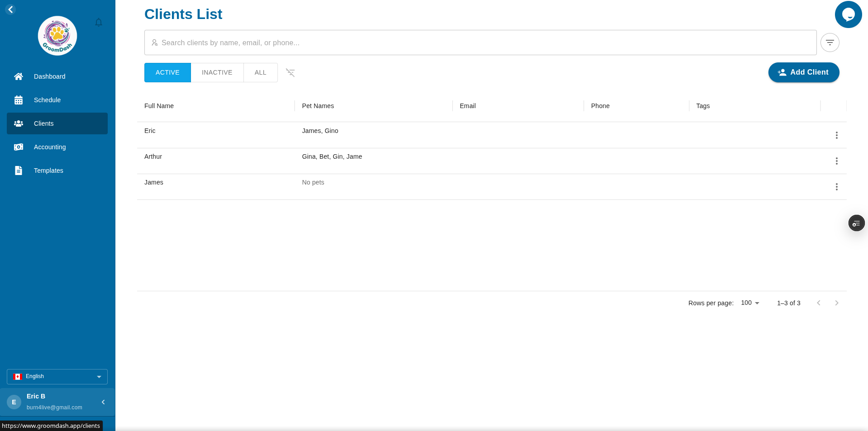This screenshot has height=431, width=868.
Task: Focus the client search field
Action: click(x=480, y=43)
